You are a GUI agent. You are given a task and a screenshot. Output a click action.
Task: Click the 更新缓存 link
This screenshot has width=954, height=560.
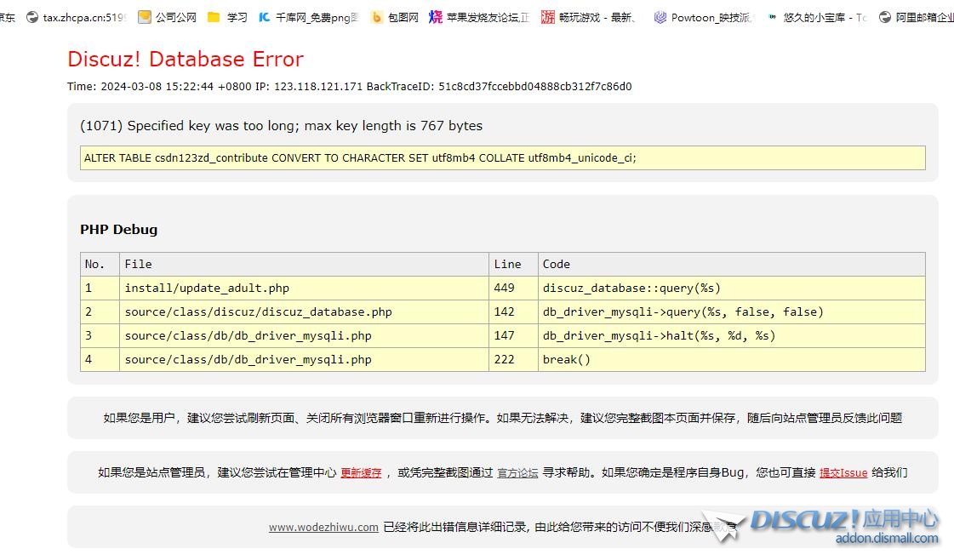click(361, 473)
